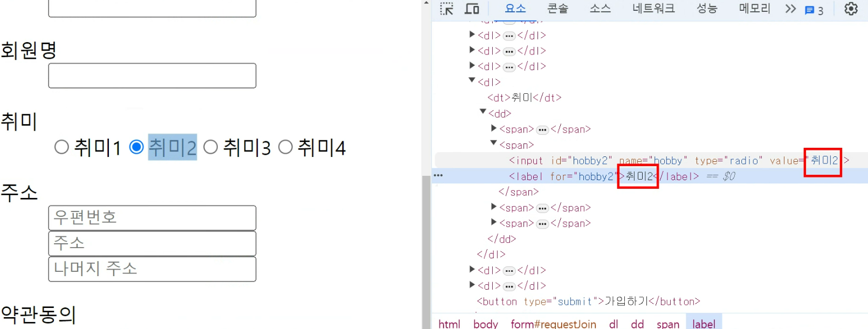Click the 취미3 label text
Image resolution: width=868 pixels, height=329 pixels.
point(247,147)
